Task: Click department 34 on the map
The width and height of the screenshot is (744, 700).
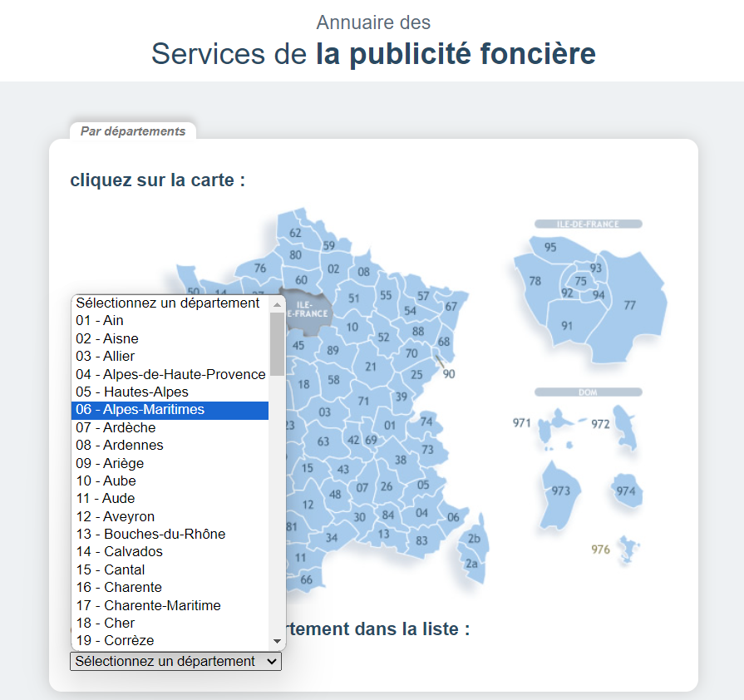Action: click(x=331, y=538)
